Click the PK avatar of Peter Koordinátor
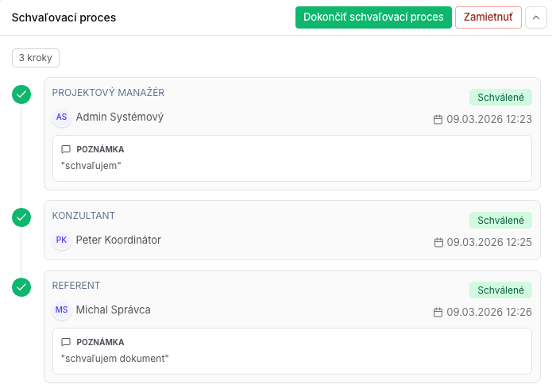The width and height of the screenshot is (552, 392). click(x=62, y=240)
